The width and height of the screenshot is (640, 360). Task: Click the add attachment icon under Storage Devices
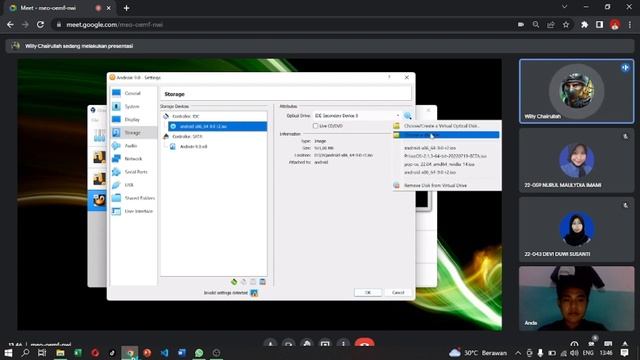coord(253,282)
